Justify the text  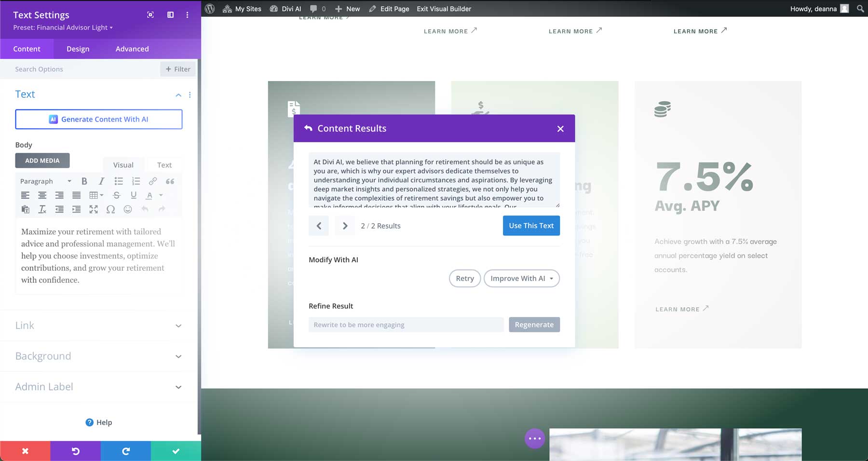(76, 195)
